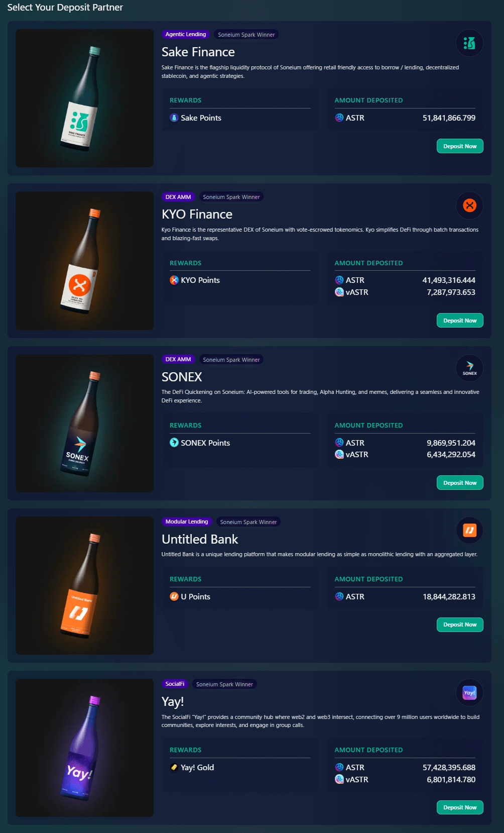The image size is (504, 833).
Task: Click the KYO Points reward icon
Action: coord(174,280)
